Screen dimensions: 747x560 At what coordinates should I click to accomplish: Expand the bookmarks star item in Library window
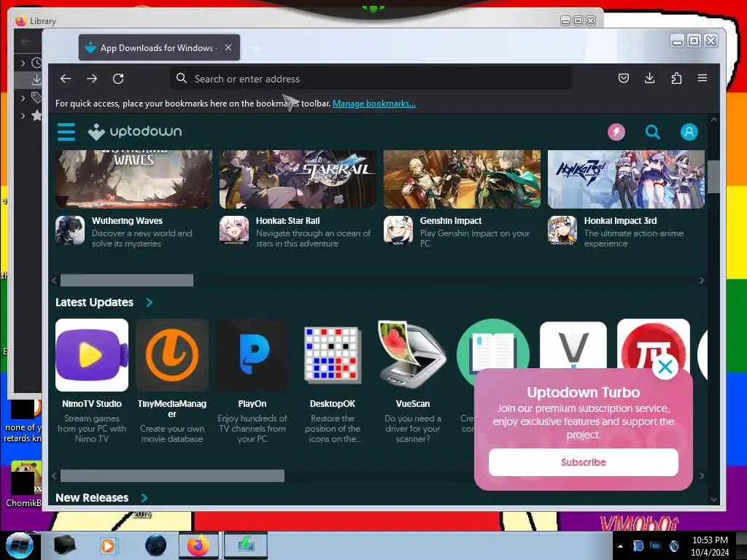[x=23, y=115]
